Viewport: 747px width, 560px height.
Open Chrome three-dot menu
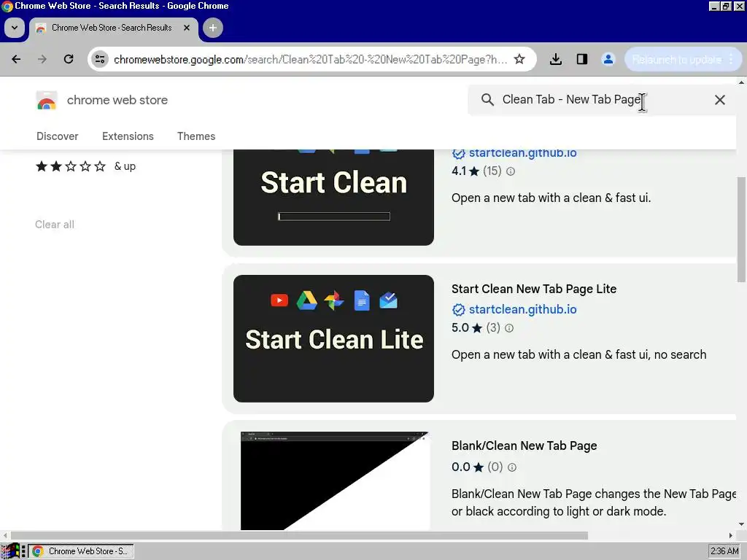(x=731, y=59)
